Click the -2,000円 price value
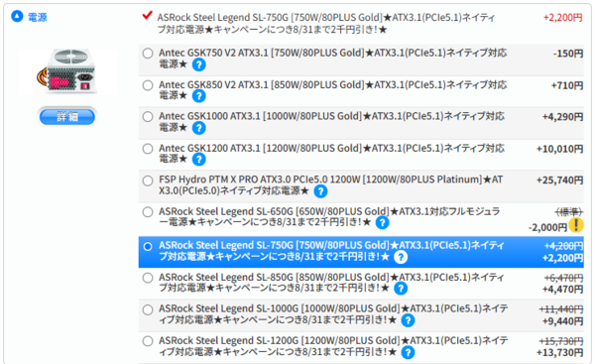595x364 pixels. click(548, 227)
